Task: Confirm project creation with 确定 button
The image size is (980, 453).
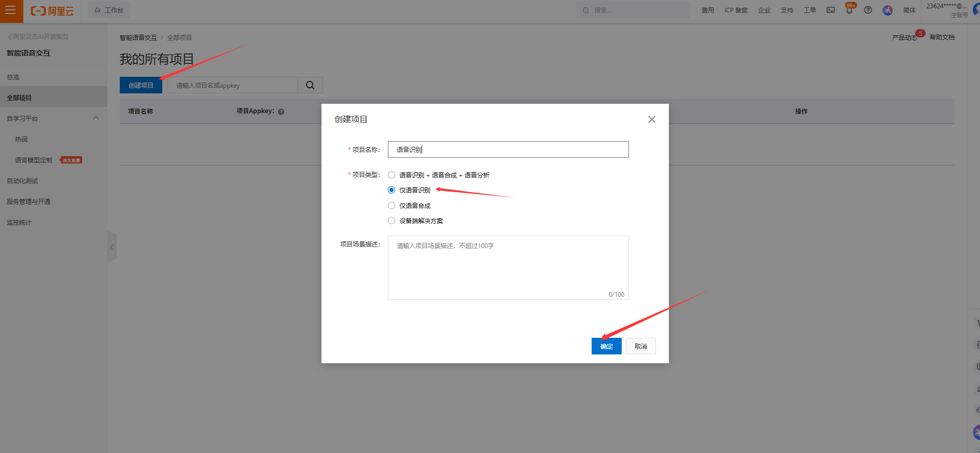Action: [x=606, y=346]
